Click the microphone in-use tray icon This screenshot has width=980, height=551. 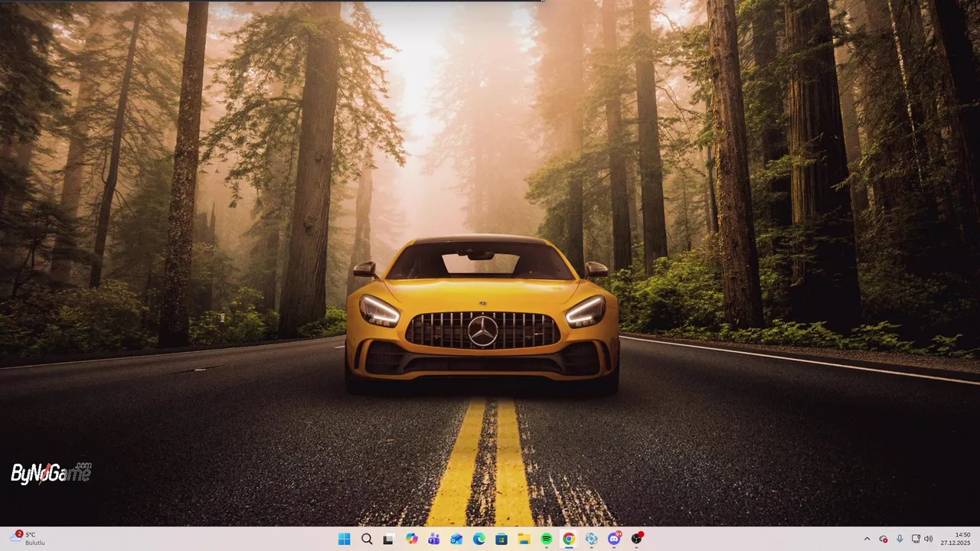[900, 539]
